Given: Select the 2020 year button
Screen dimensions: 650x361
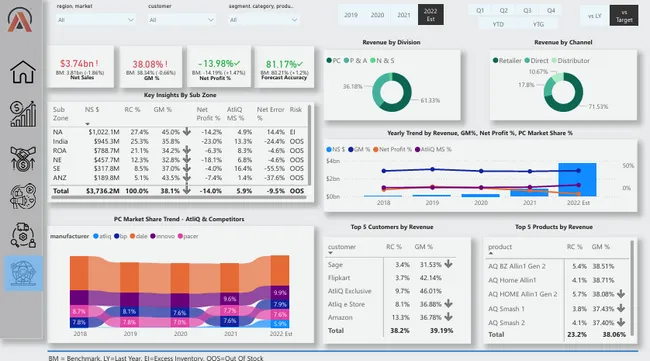Looking at the screenshot, I should pyautogui.click(x=377, y=15).
